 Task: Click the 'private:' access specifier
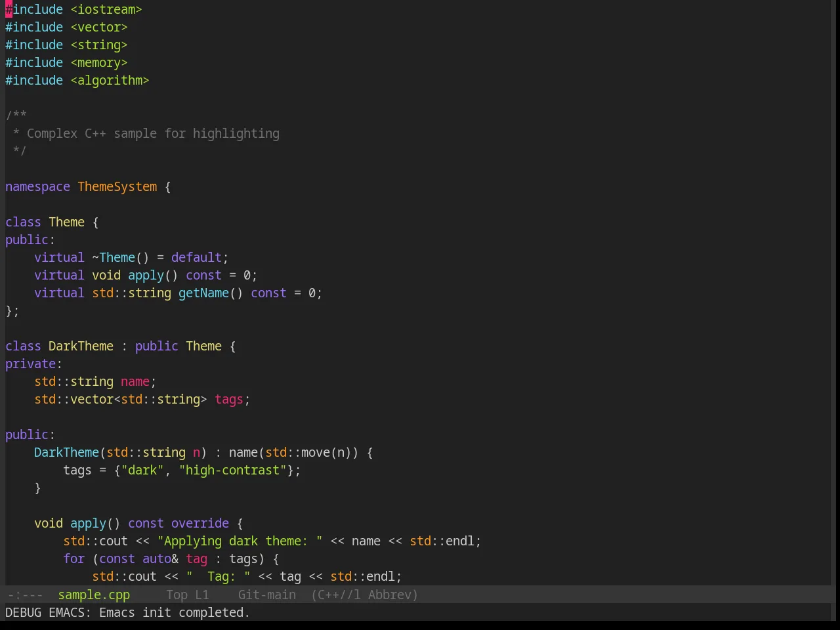point(34,364)
